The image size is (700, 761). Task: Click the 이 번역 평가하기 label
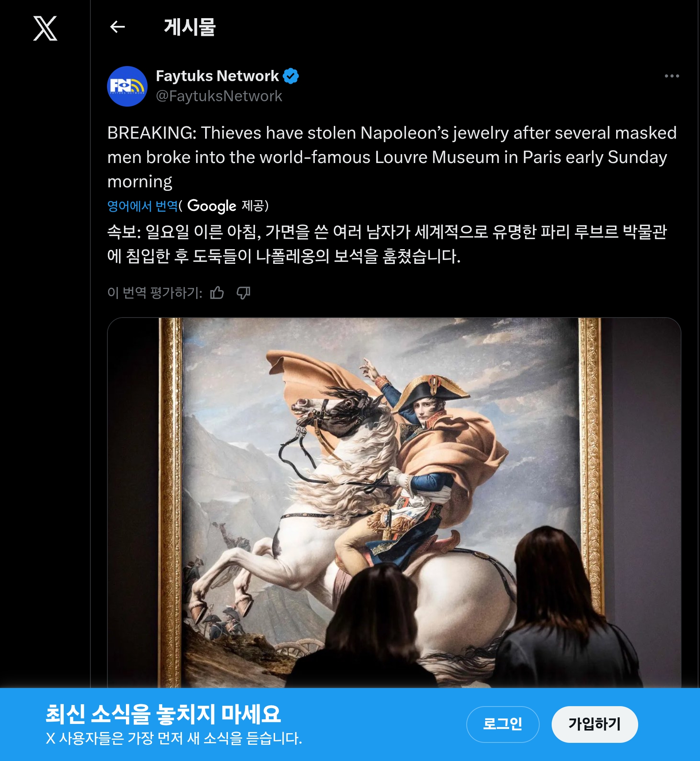[x=155, y=293]
